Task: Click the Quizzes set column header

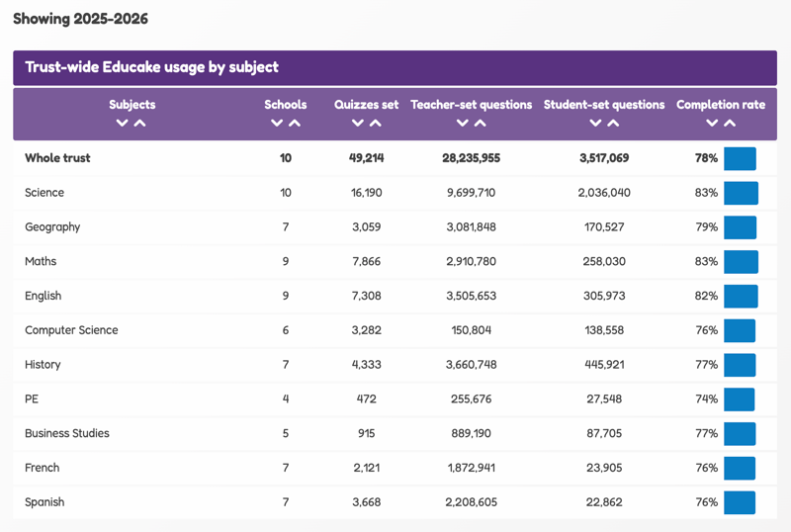Action: click(366, 105)
